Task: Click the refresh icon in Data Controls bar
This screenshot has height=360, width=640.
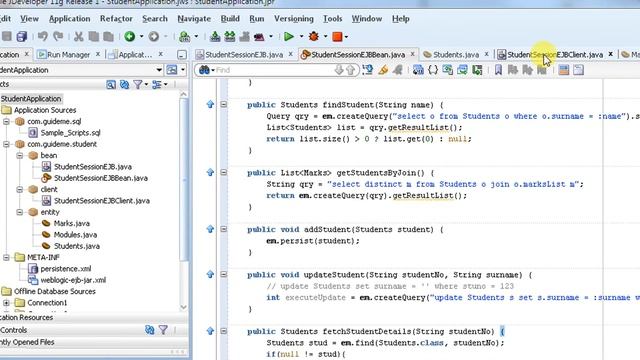Action: pyautogui.click(x=150, y=330)
